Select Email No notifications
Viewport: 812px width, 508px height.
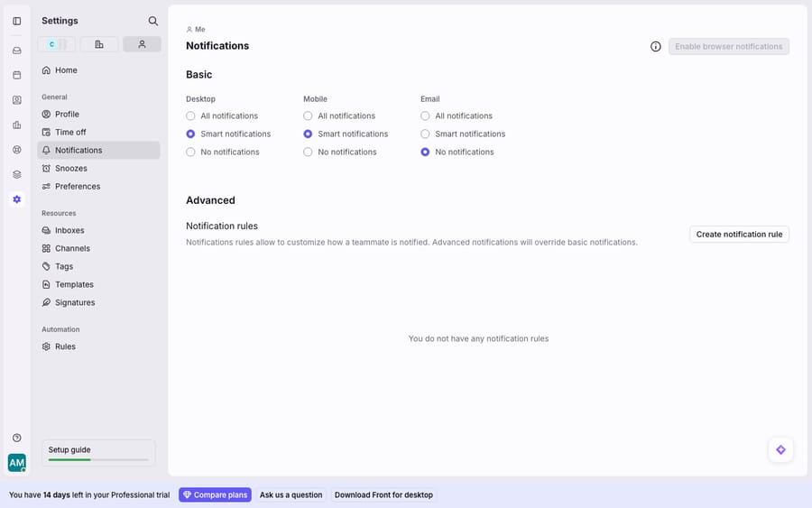tap(425, 152)
